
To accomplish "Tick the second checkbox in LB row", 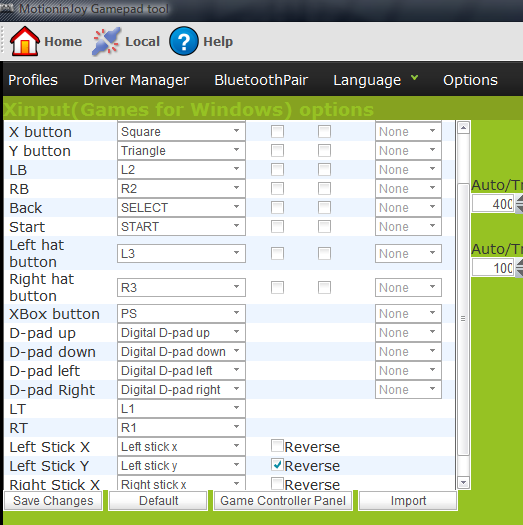I will [x=324, y=170].
